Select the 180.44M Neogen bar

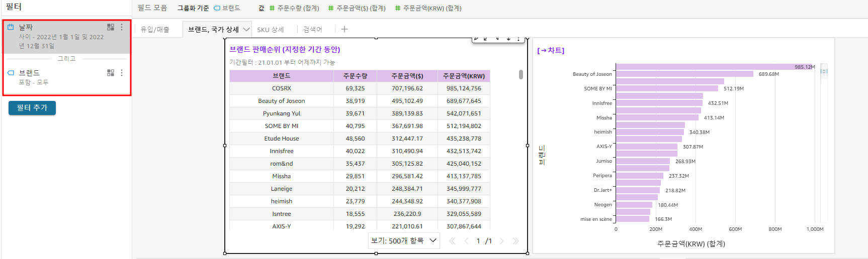[634, 205]
